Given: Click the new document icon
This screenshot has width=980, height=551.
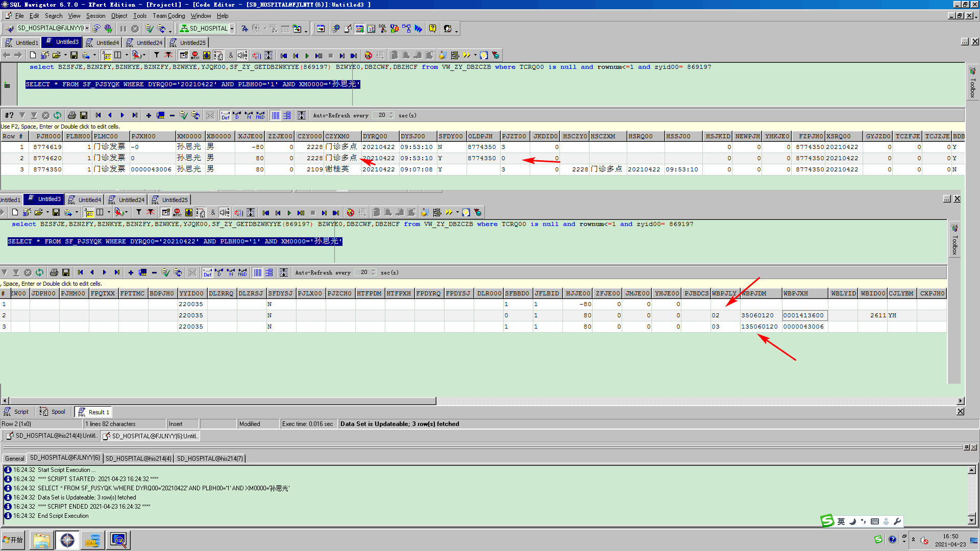Looking at the screenshot, I should point(33,55).
